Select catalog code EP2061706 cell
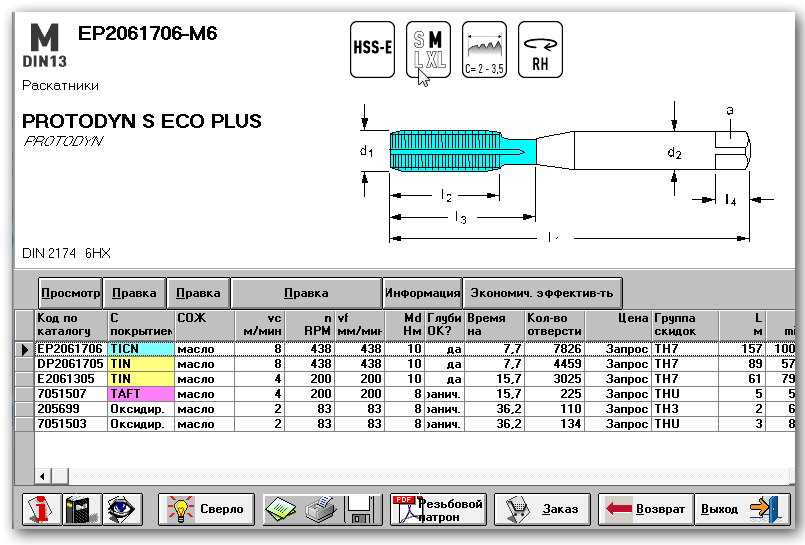The image size is (805, 545). (70, 349)
